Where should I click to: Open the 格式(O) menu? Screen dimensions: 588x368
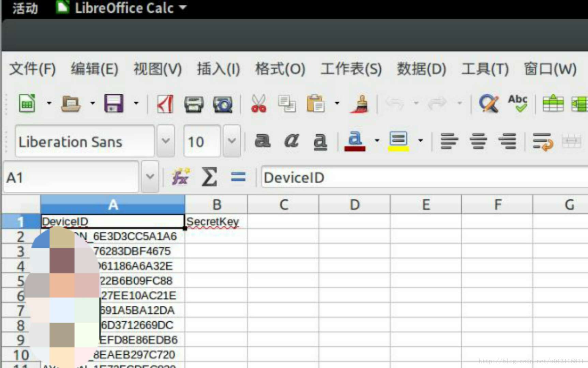(281, 69)
